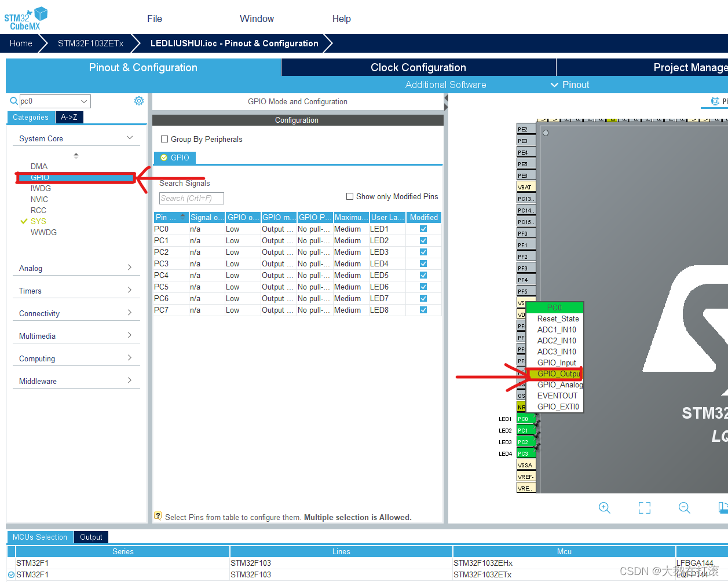
Task: Zoom in on the pinout view
Action: tap(605, 508)
